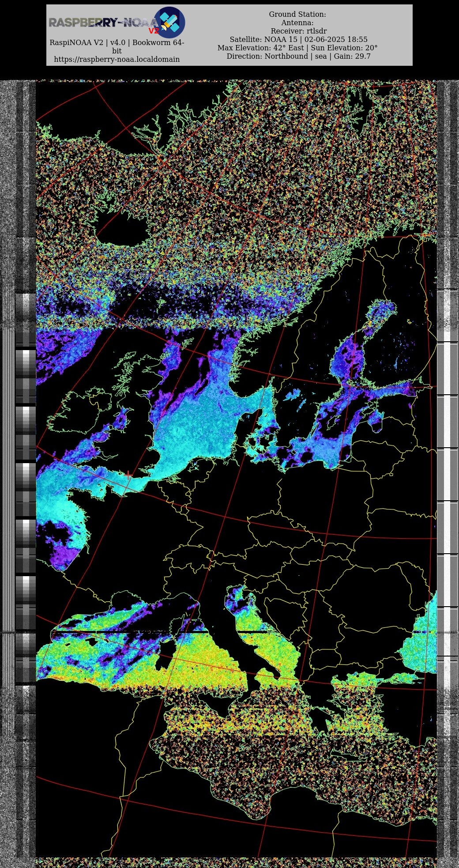This screenshot has width=459, height=868.
Task: Click the 'Antenna:' label
Action: 297,23
